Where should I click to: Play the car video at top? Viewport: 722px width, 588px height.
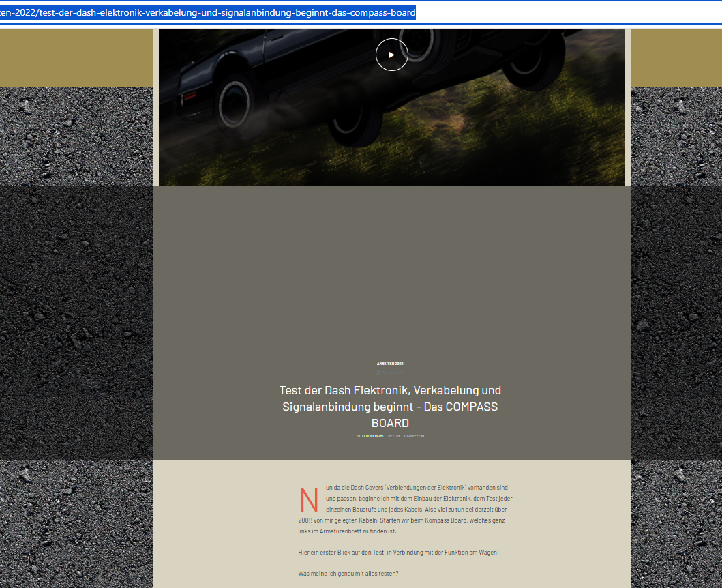[392, 55]
